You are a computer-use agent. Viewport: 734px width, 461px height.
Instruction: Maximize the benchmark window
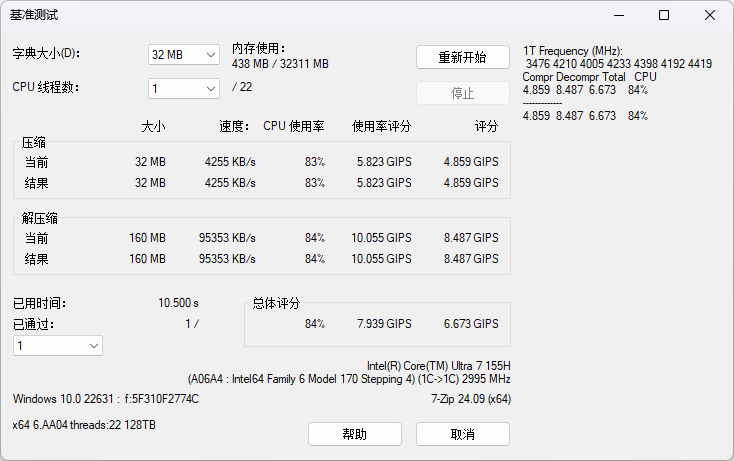tap(664, 15)
